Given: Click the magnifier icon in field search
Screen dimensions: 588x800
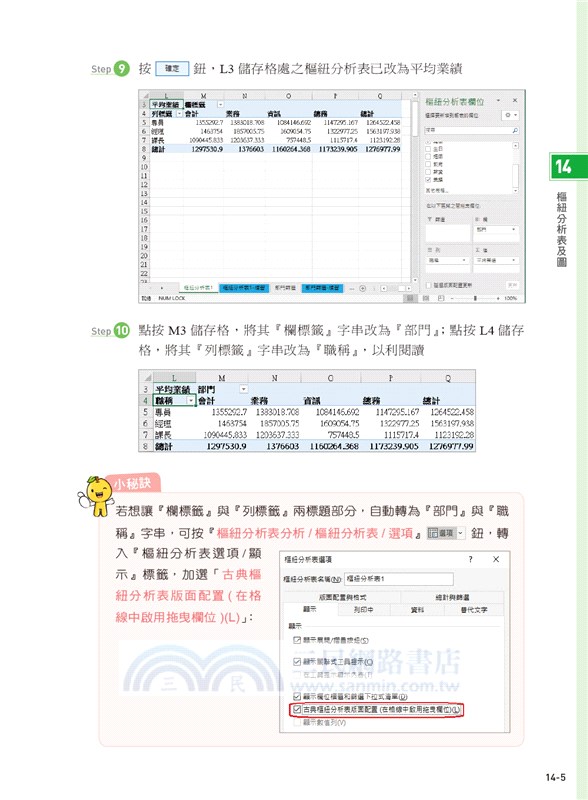Looking at the screenshot, I should click(515, 131).
